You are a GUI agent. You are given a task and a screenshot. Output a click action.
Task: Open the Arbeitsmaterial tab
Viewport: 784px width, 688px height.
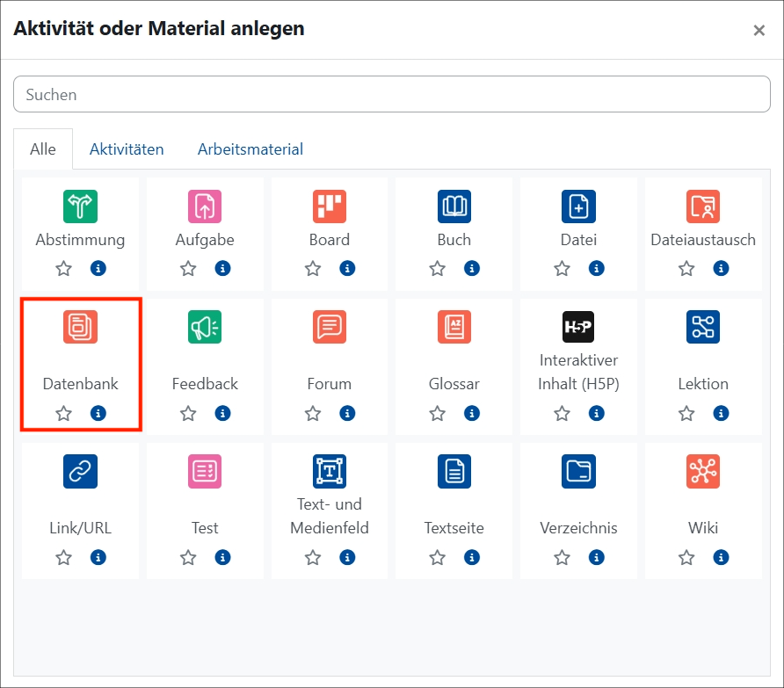(250, 148)
